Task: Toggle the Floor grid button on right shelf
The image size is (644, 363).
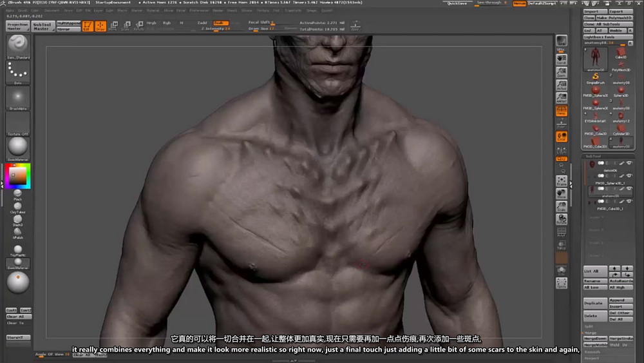Action: [562, 123]
